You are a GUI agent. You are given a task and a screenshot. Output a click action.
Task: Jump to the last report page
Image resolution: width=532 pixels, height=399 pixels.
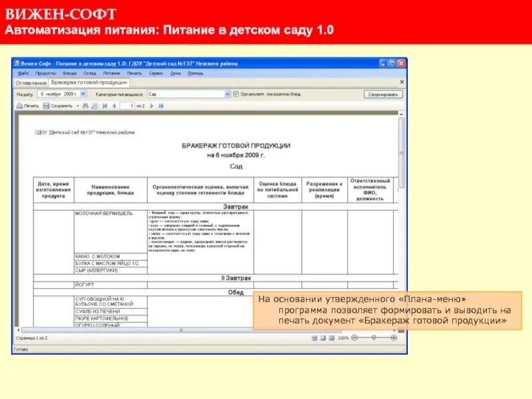[161, 106]
